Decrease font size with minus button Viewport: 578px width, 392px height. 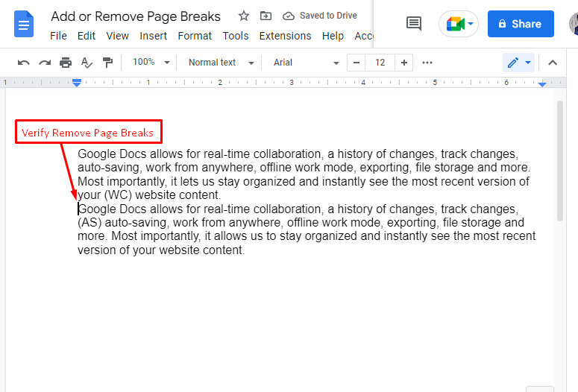(x=356, y=63)
